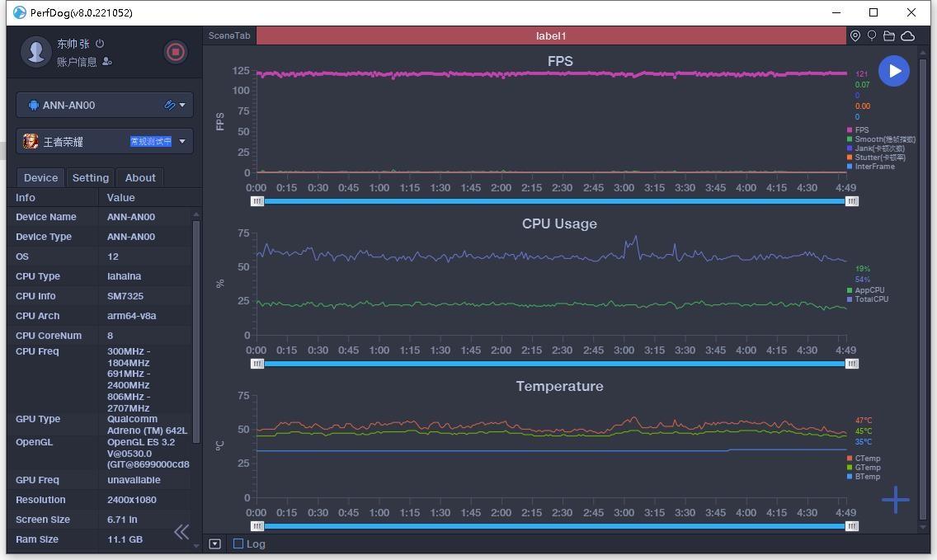The height and width of the screenshot is (560, 937).
Task: Click the marker pin icon beside the folder
Action: click(872, 35)
